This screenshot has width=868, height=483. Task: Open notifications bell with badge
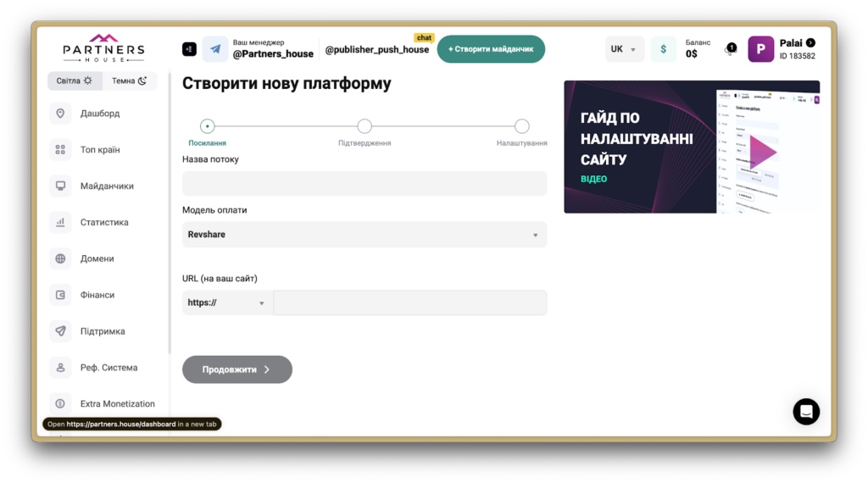[x=730, y=49]
